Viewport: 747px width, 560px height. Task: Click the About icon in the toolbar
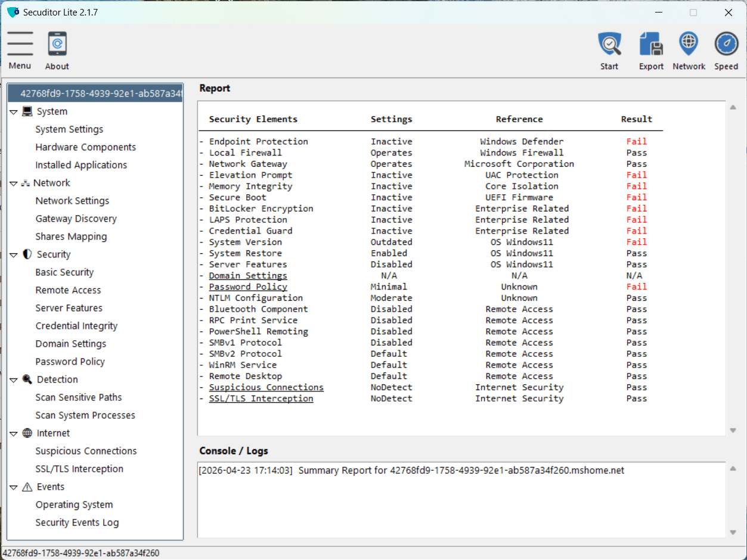pyautogui.click(x=57, y=44)
